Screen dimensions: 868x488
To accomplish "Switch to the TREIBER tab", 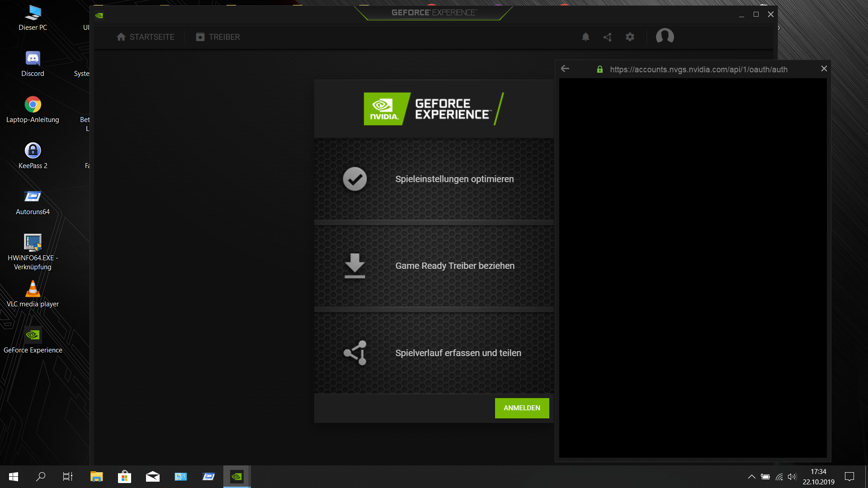I will (218, 37).
